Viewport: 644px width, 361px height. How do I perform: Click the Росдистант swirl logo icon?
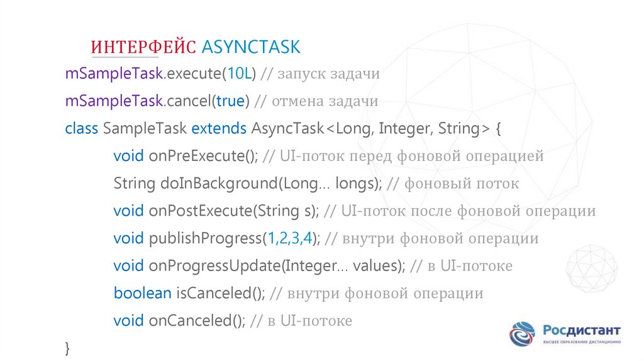click(523, 335)
